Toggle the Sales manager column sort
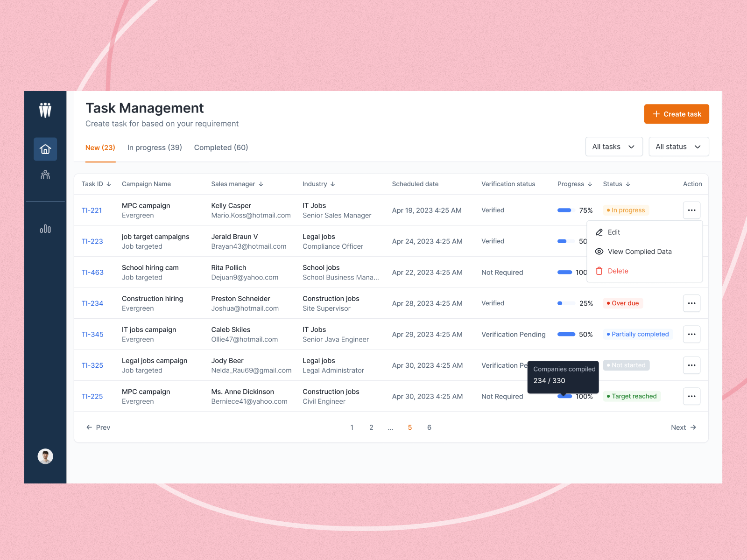Viewport: 747px width, 560px height. coord(261,184)
